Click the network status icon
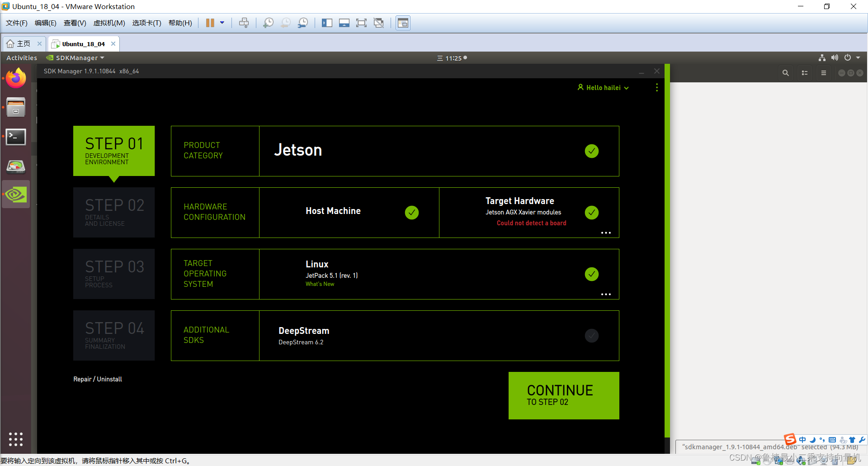868x466 pixels. coord(822,58)
